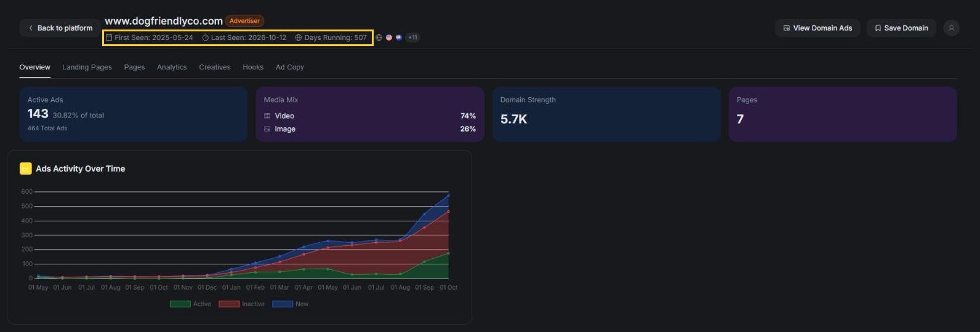The image size is (980, 332).
Task: Click the Video 74% value
Action: pos(468,116)
